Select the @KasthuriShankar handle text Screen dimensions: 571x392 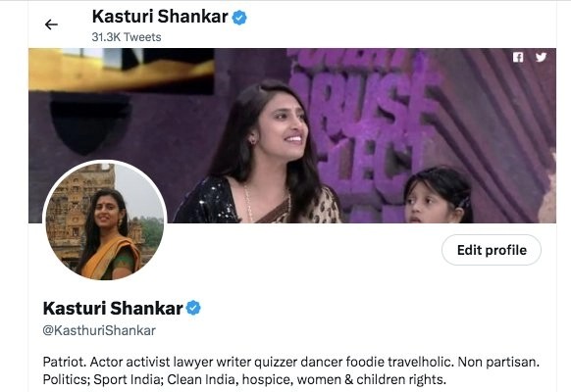tap(99, 330)
